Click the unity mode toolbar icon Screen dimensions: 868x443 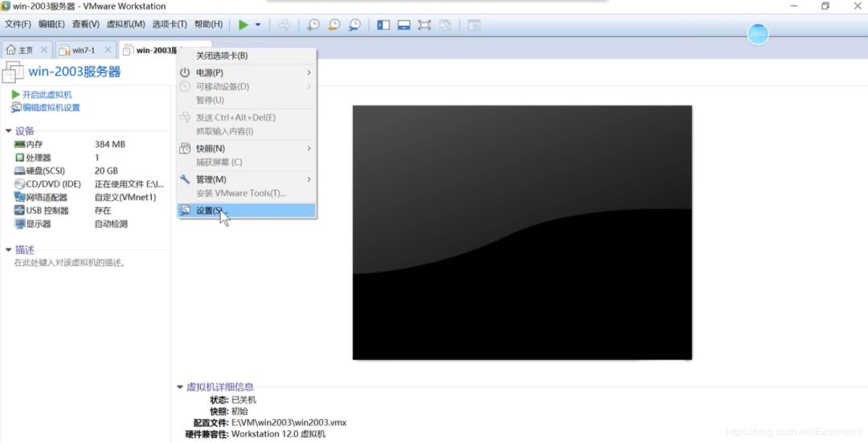pyautogui.click(x=445, y=25)
